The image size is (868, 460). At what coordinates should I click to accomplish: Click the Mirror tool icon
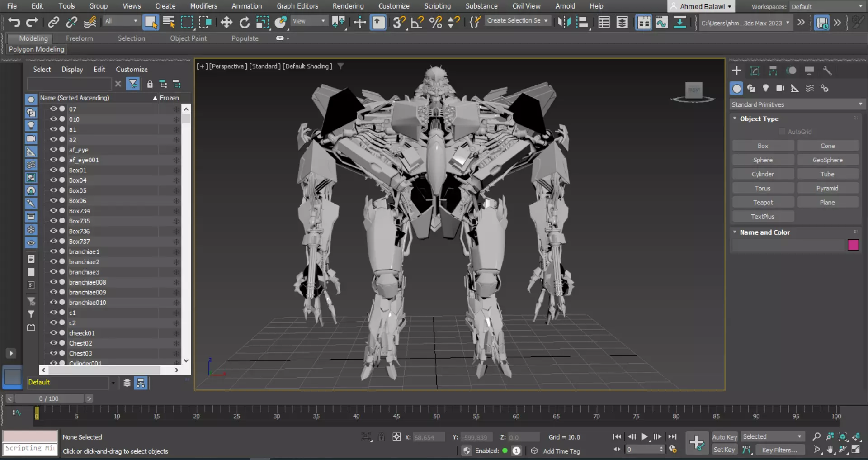tap(564, 22)
